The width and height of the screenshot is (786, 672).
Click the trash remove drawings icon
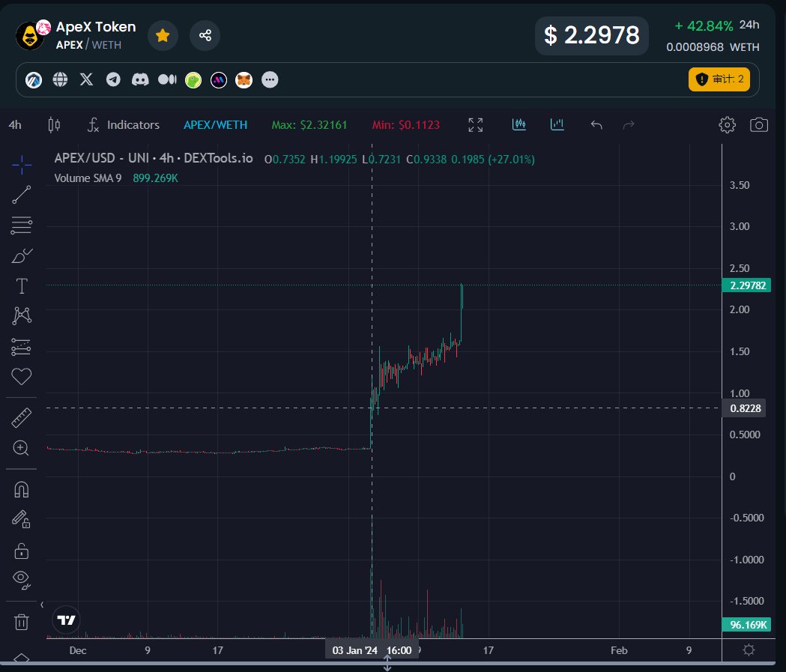[21, 622]
